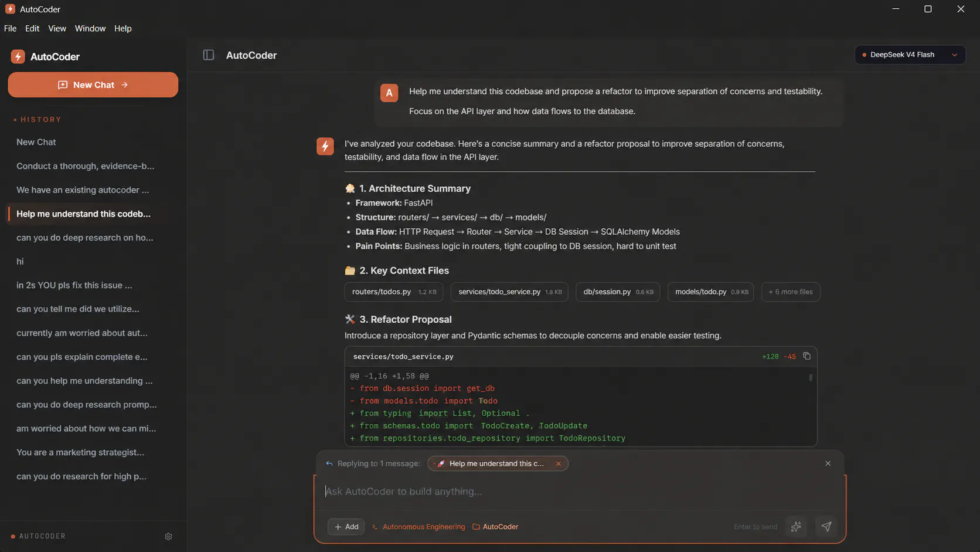This screenshot has width=980, height=552.
Task: Expand the + 6 more files chip
Action: 791,292
